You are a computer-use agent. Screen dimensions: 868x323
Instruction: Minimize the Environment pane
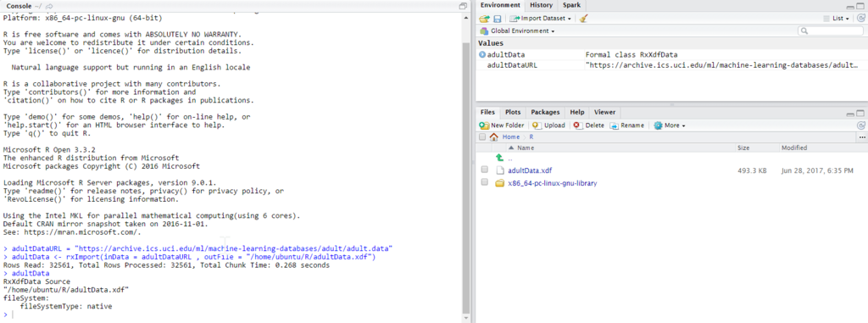click(851, 6)
